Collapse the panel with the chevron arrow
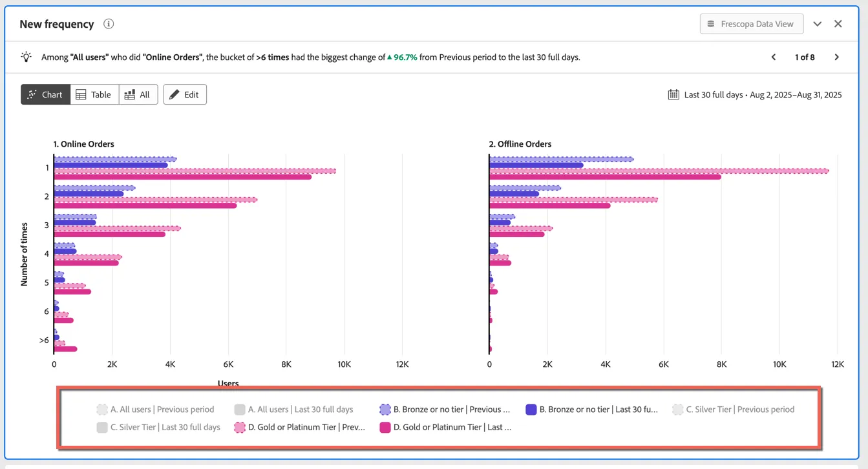The image size is (868, 469). 818,24
